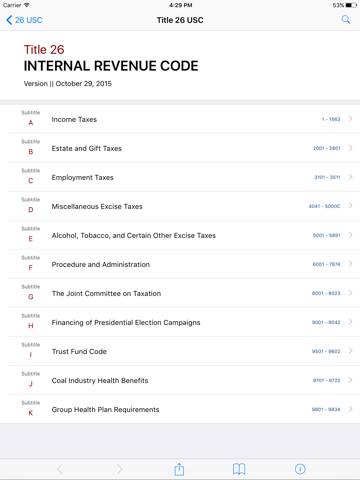
Task: Tap the red Title 26 heading
Action: coord(44,50)
